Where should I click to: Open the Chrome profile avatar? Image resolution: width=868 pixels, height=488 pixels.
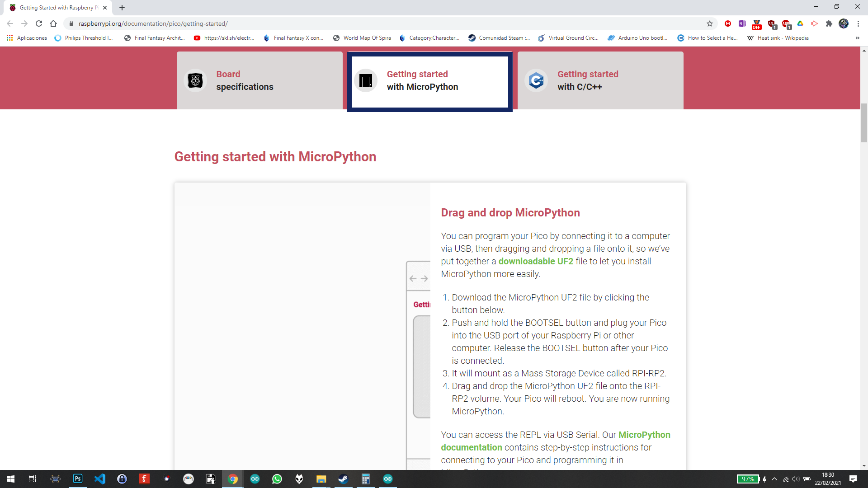tap(844, 23)
